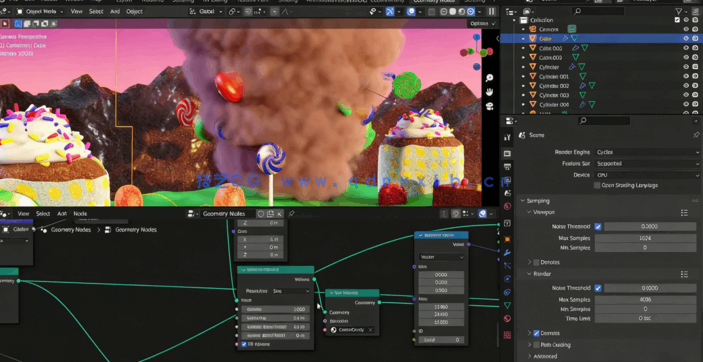Select wireframe viewport shading icon
The image size is (703, 362).
(x=444, y=12)
